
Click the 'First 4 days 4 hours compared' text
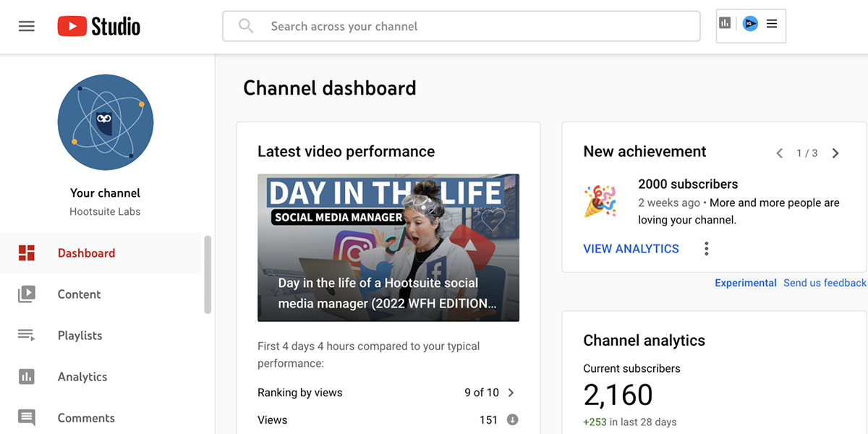point(368,354)
